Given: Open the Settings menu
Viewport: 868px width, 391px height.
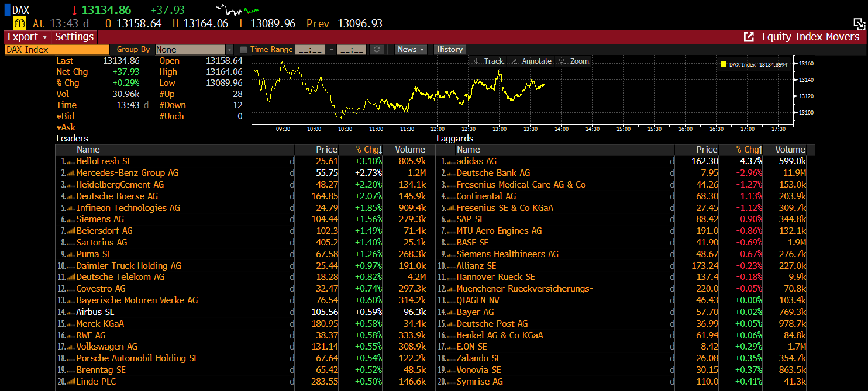Looking at the screenshot, I should (x=74, y=37).
